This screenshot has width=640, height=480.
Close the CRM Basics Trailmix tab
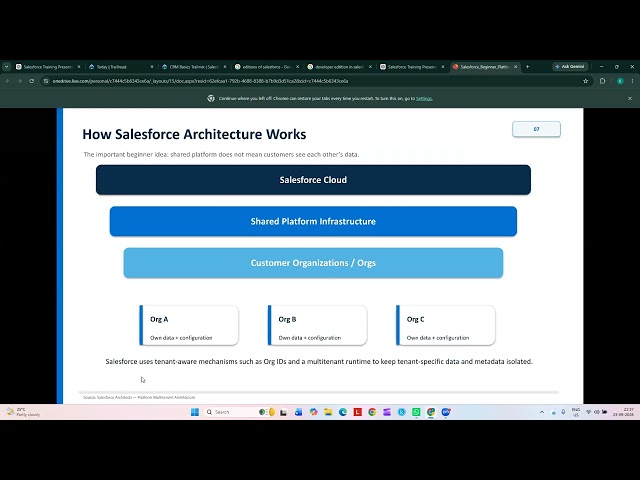224,67
